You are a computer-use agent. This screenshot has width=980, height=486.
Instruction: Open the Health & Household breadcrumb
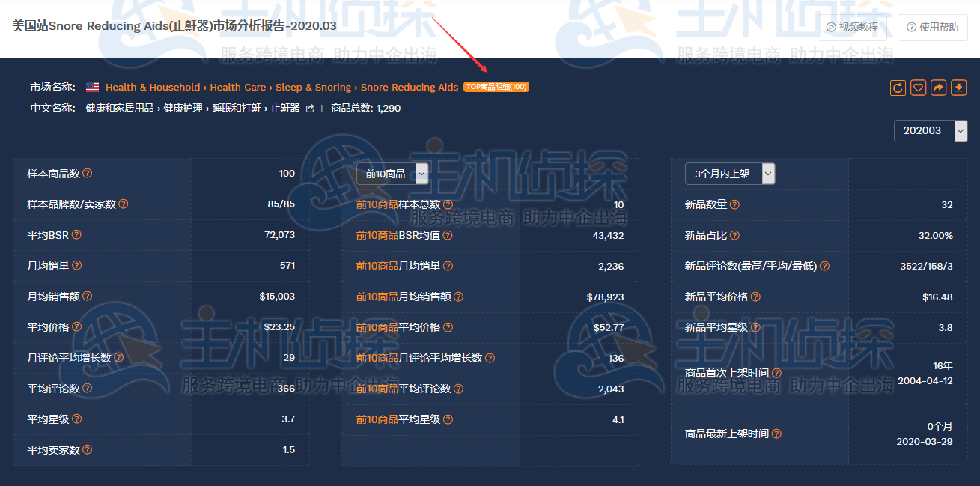[x=153, y=88]
